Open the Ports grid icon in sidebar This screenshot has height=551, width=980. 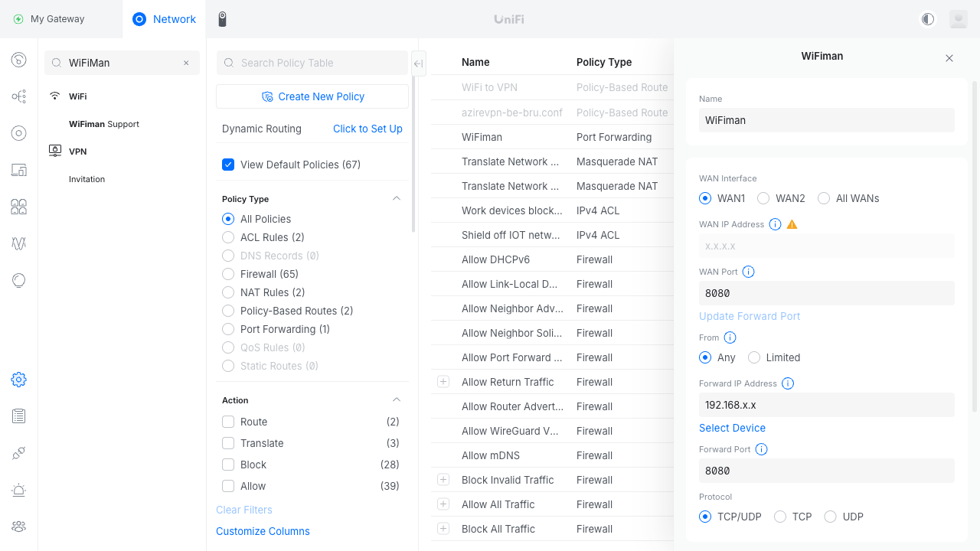point(19,207)
